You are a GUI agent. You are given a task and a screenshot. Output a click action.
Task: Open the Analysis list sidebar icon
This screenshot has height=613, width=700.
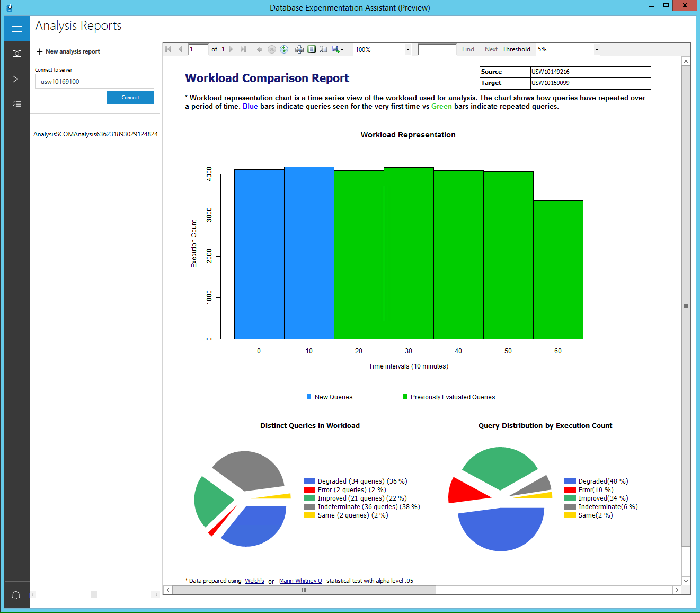(x=17, y=104)
